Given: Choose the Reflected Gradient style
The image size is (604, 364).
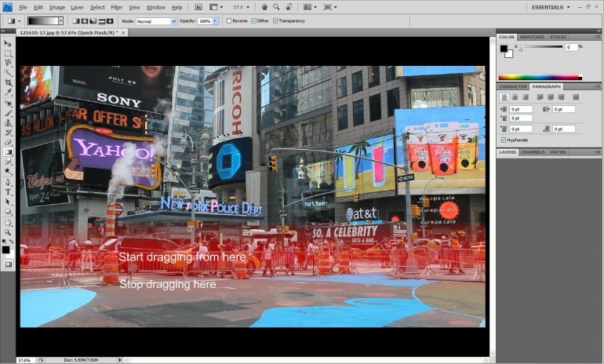Looking at the screenshot, I should (102, 21).
